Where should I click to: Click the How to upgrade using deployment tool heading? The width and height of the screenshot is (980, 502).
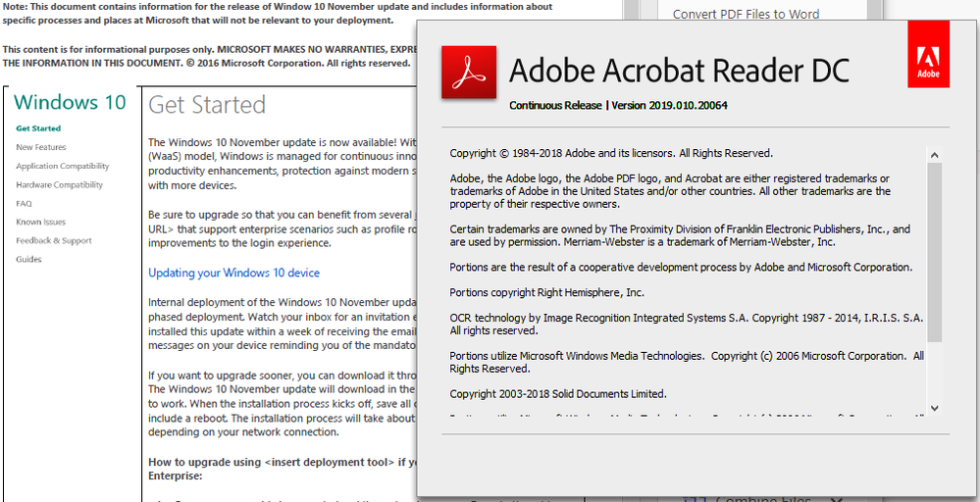(282, 469)
